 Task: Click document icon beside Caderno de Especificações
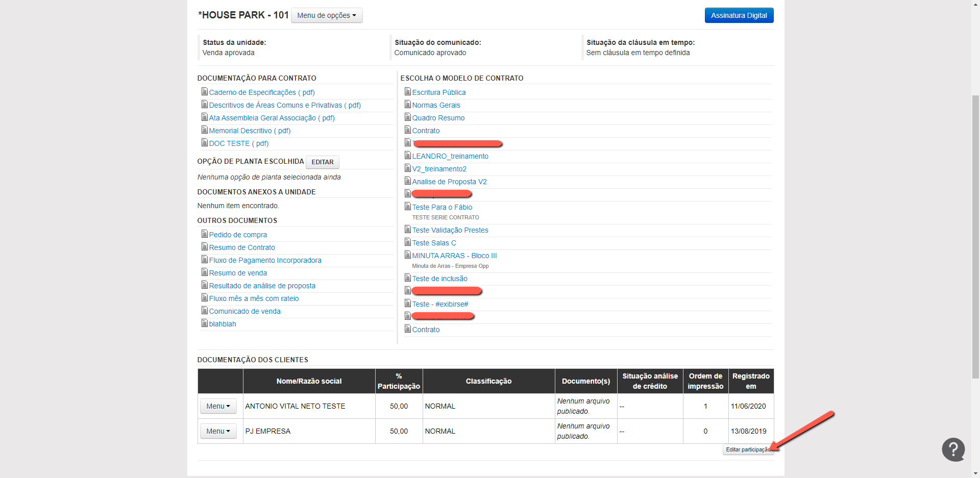tap(204, 92)
